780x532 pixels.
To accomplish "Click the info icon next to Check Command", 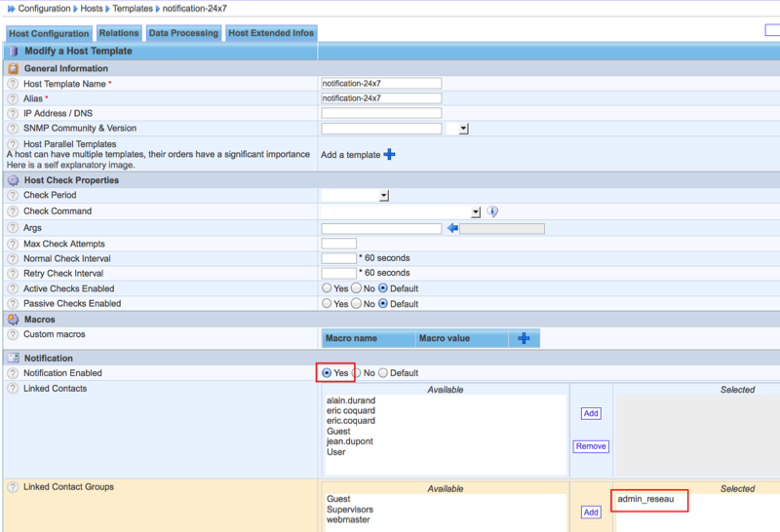I will [492, 211].
